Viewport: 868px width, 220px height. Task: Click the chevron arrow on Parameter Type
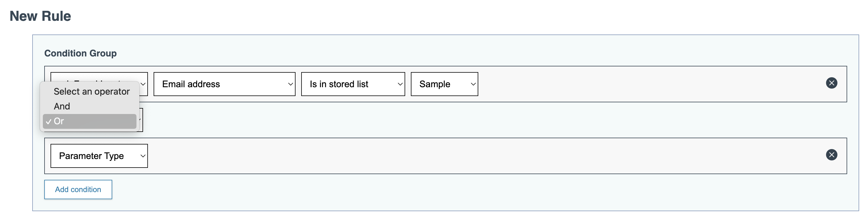[143, 156]
